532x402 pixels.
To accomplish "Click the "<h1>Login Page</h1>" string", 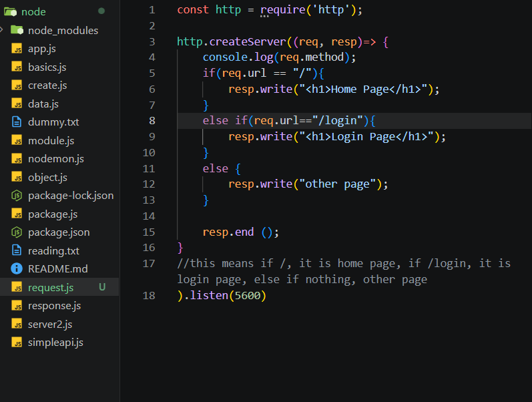I will [366, 137].
